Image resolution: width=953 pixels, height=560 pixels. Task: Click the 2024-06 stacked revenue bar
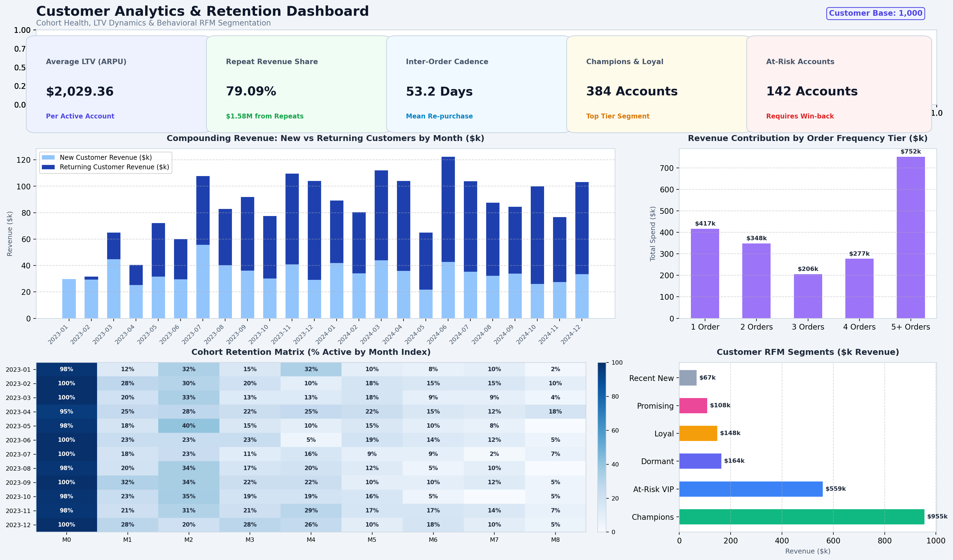point(448,237)
